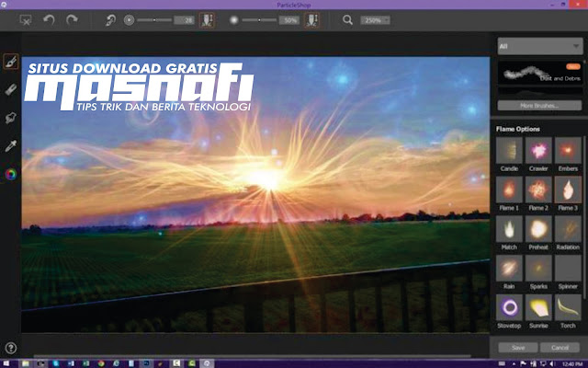The height and width of the screenshot is (368, 588).
Task: Redo the last stroke
Action: pyautogui.click(x=72, y=19)
